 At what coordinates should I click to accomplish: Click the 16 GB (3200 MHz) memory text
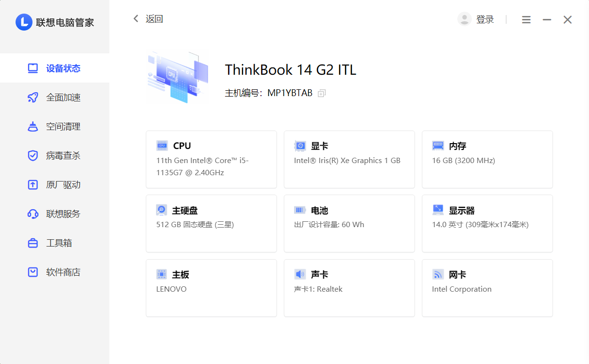464,161
